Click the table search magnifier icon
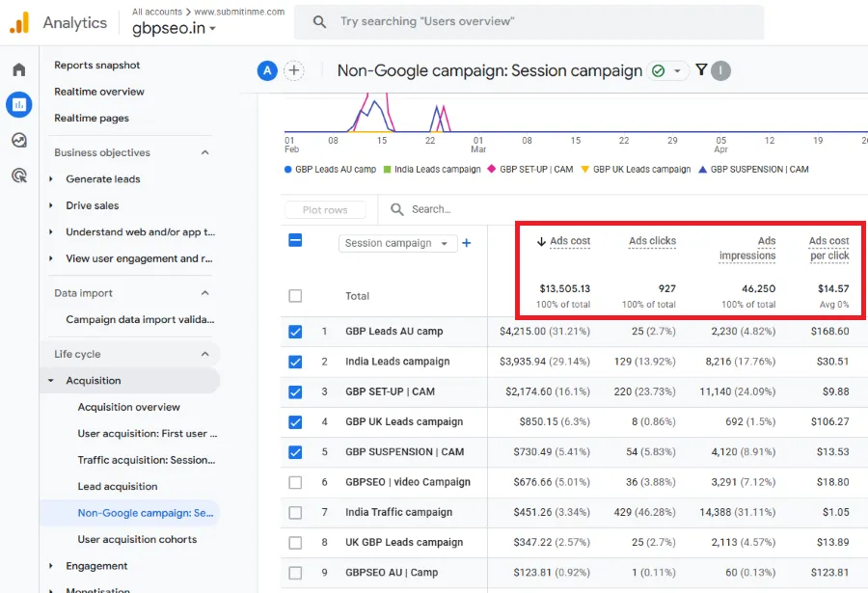 397,209
